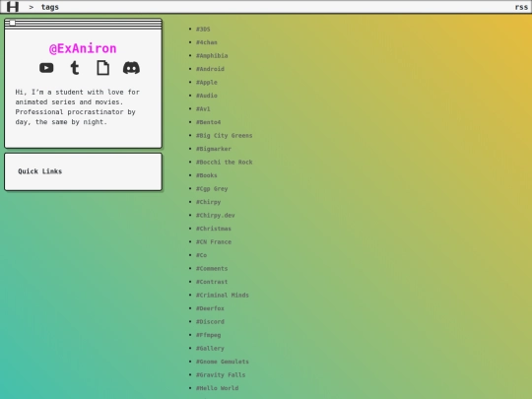Open the #Amphibia tag

tap(212, 55)
